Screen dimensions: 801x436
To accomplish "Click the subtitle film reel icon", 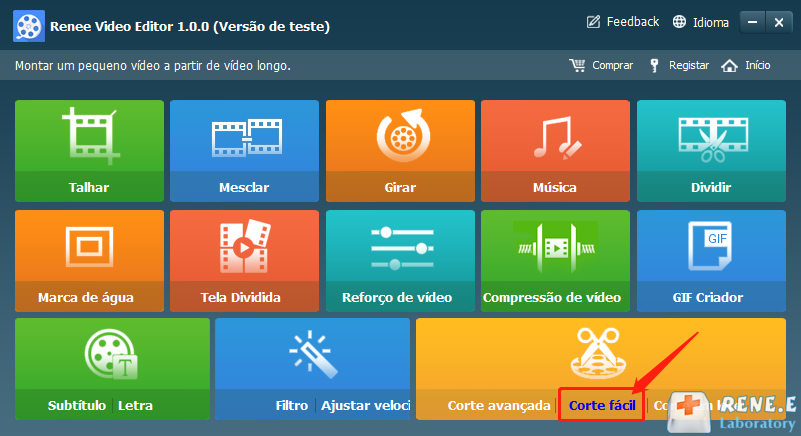I will click(111, 354).
